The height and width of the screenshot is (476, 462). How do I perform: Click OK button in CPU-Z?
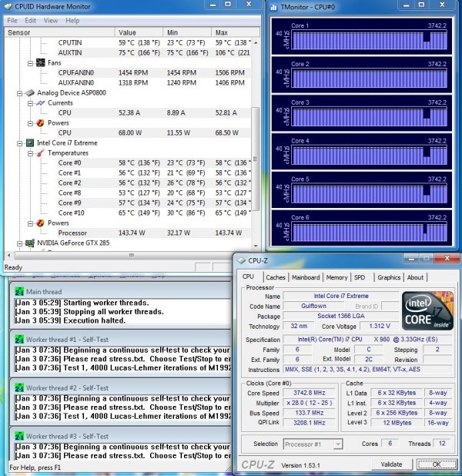437,464
